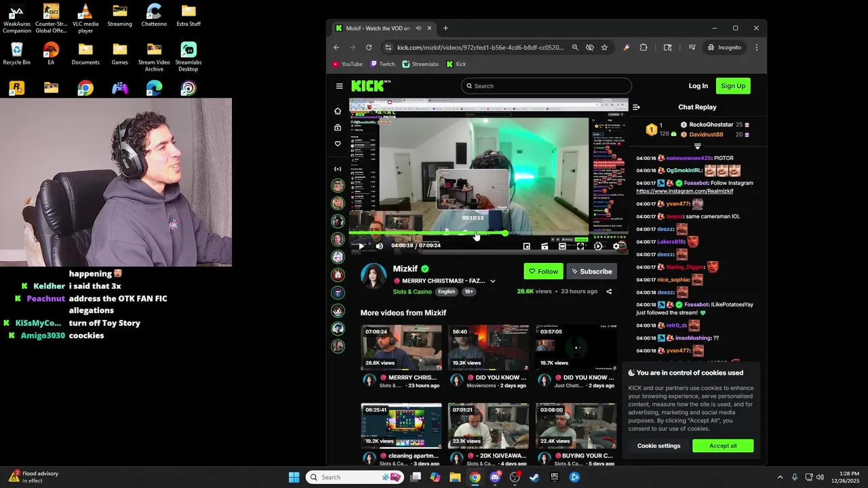The height and width of the screenshot is (488, 868).
Task: Click the Sign Up button
Action: click(733, 86)
